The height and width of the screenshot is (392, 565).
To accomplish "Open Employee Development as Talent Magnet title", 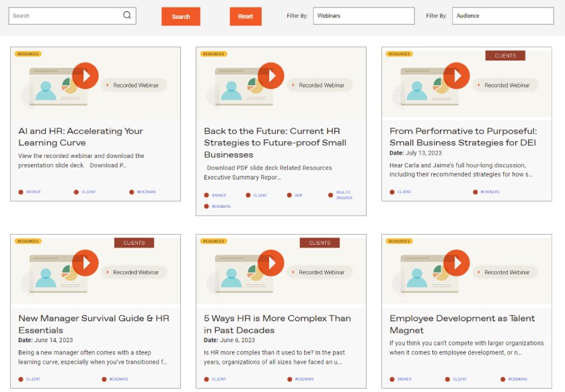I will click(x=462, y=324).
